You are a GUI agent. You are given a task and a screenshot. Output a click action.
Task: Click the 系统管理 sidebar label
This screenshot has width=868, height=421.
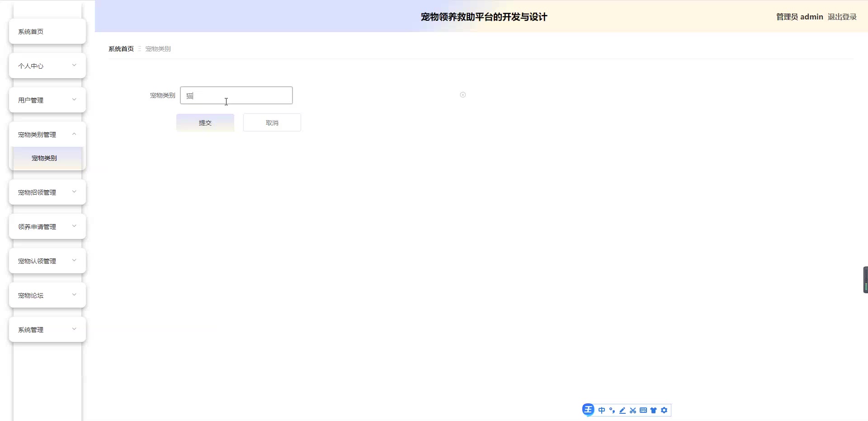(31, 330)
